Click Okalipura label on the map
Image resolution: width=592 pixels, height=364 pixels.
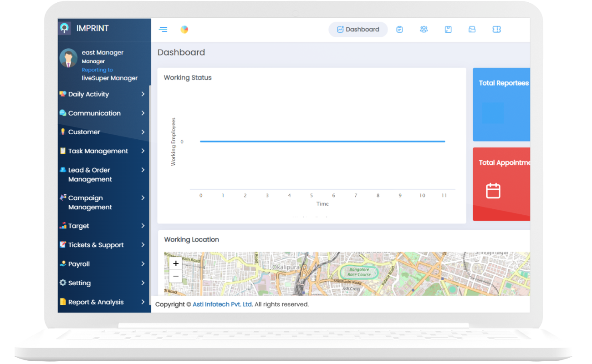286,267
